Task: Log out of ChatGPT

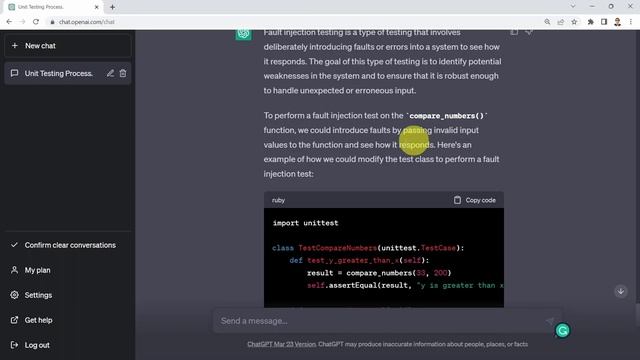Action: tap(68, 345)
